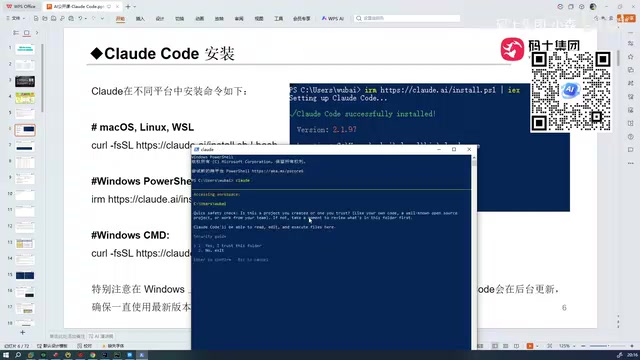Switch slide panel to thumbnail view
Screen dimensions: 640x360
tap(27, 33)
